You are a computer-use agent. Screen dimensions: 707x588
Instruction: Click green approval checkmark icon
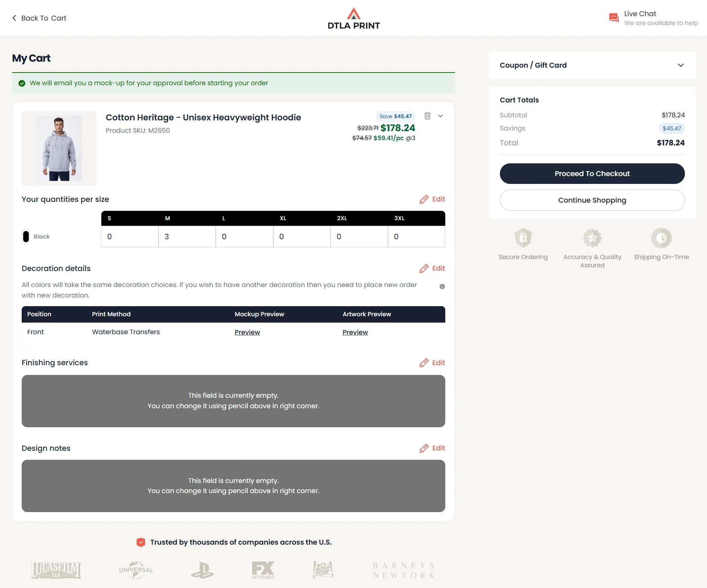coord(22,83)
